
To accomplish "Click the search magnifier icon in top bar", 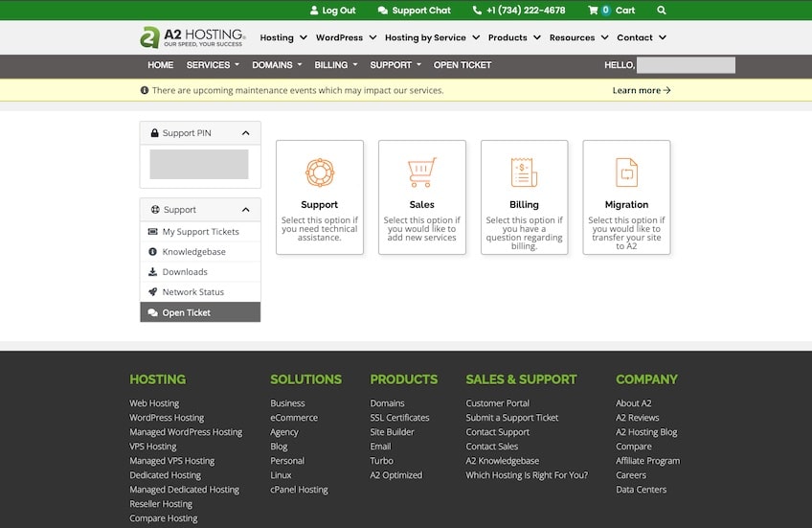I will pos(662,10).
